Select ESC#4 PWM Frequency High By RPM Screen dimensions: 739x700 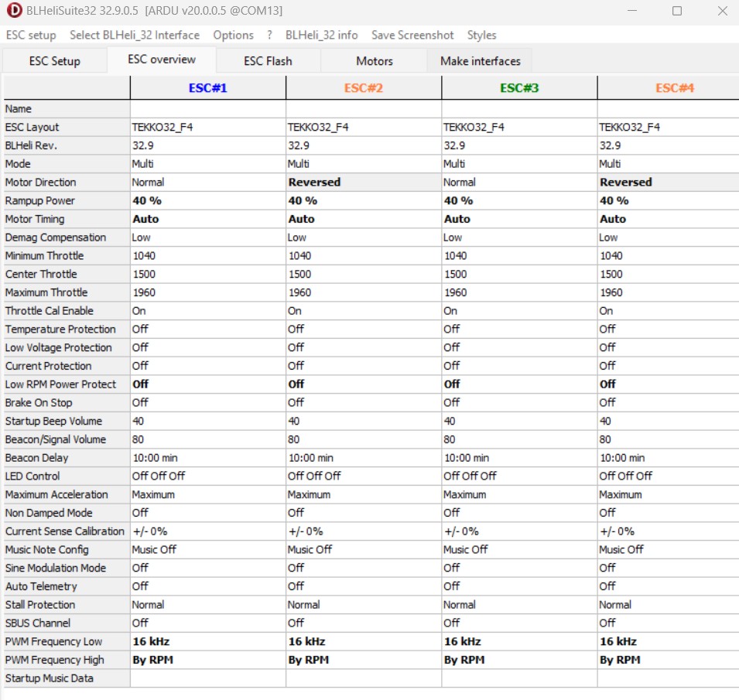(669, 660)
